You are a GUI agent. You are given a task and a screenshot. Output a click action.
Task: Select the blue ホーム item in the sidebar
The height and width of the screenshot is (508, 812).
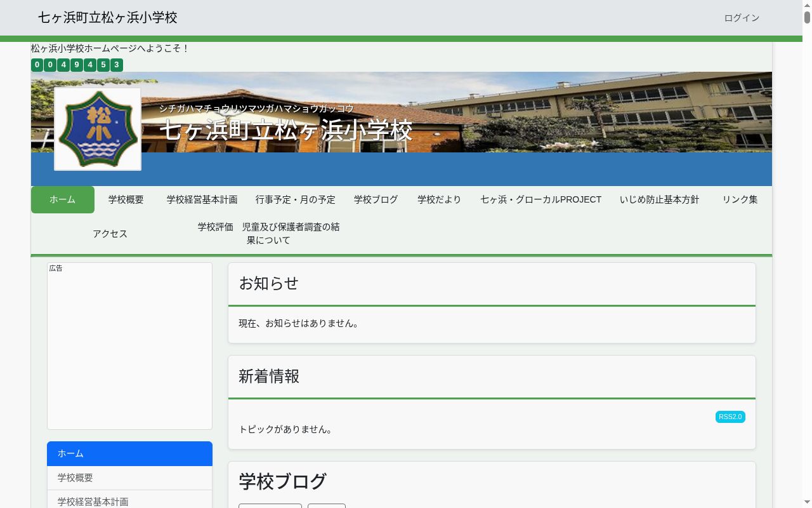(129, 453)
